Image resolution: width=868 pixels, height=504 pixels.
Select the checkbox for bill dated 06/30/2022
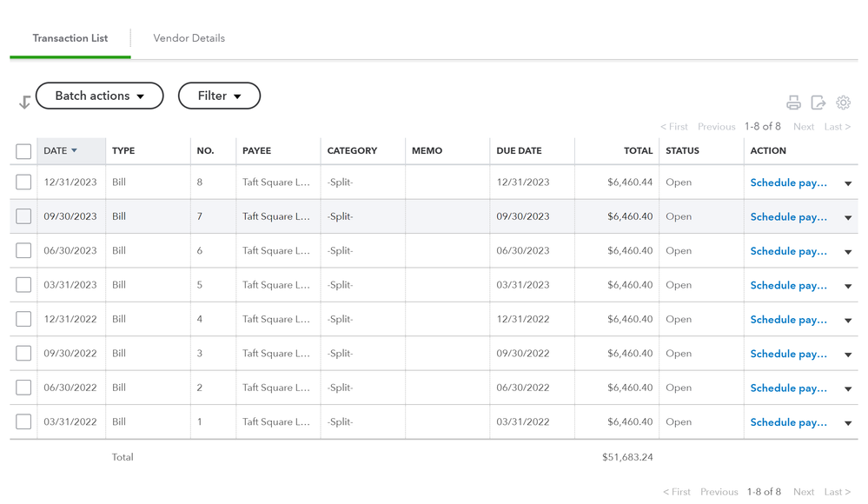point(23,388)
